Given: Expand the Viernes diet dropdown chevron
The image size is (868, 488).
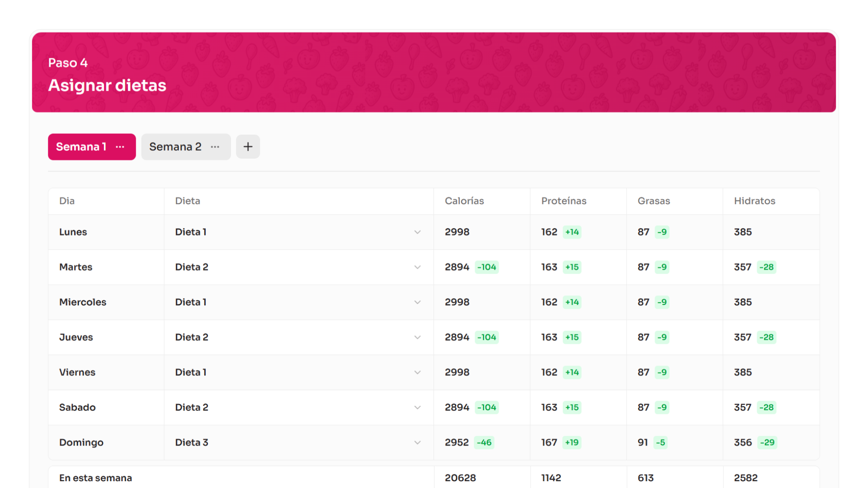Looking at the screenshot, I should 417,373.
